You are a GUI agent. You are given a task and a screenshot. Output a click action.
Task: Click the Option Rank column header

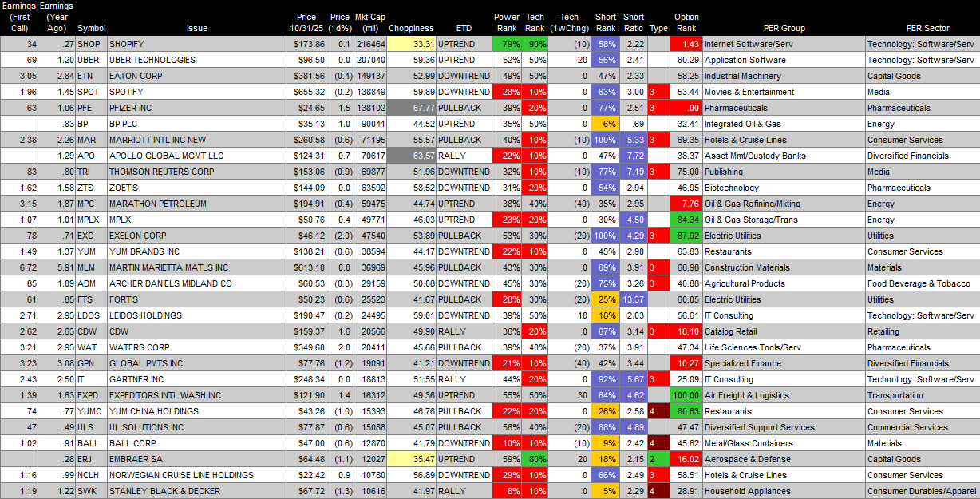[x=686, y=22]
